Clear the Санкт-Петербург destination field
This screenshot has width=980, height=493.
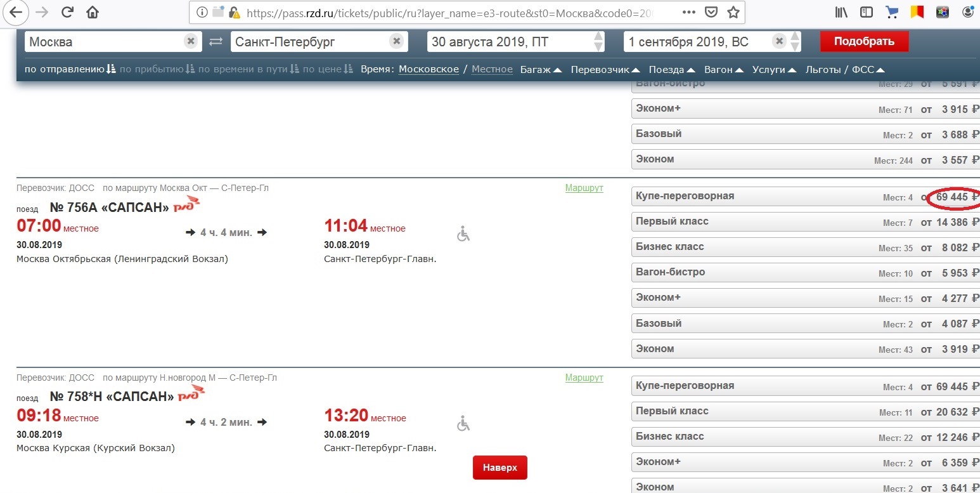pyautogui.click(x=396, y=42)
